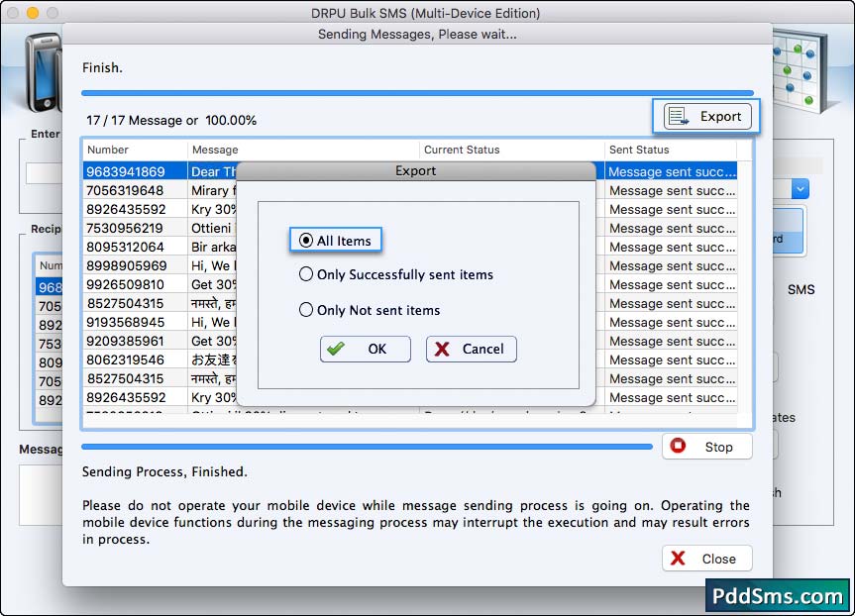Sort by the Number column header
Image resolution: width=855 pixels, height=616 pixels.
(x=135, y=150)
